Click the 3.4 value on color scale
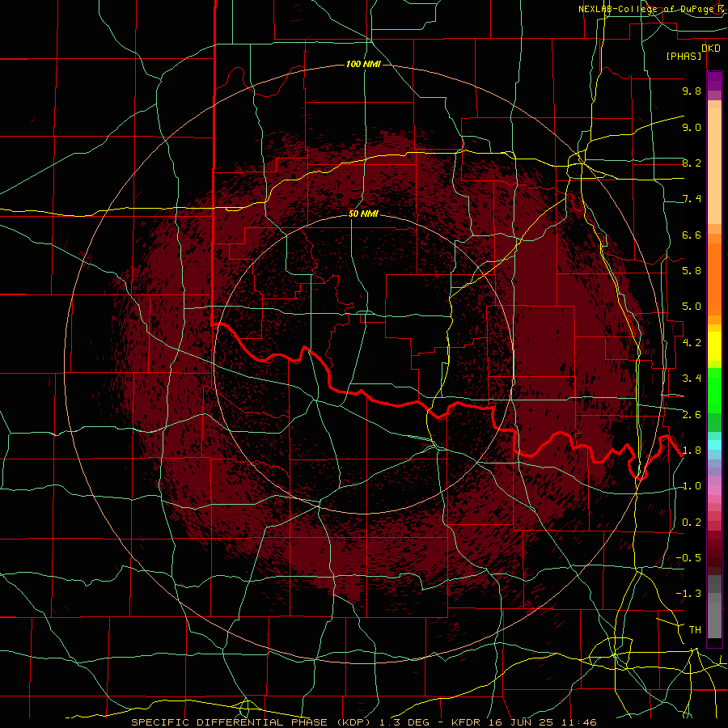The image size is (728, 728). [692, 379]
